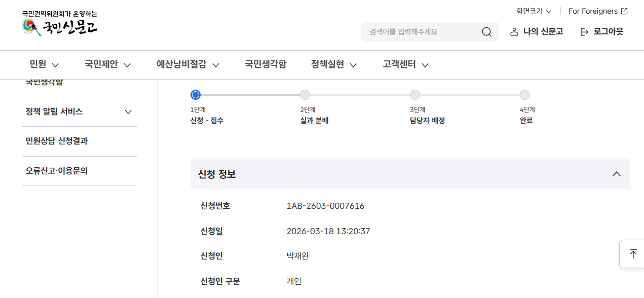Open the 국민제안 navigation menu

click(107, 64)
